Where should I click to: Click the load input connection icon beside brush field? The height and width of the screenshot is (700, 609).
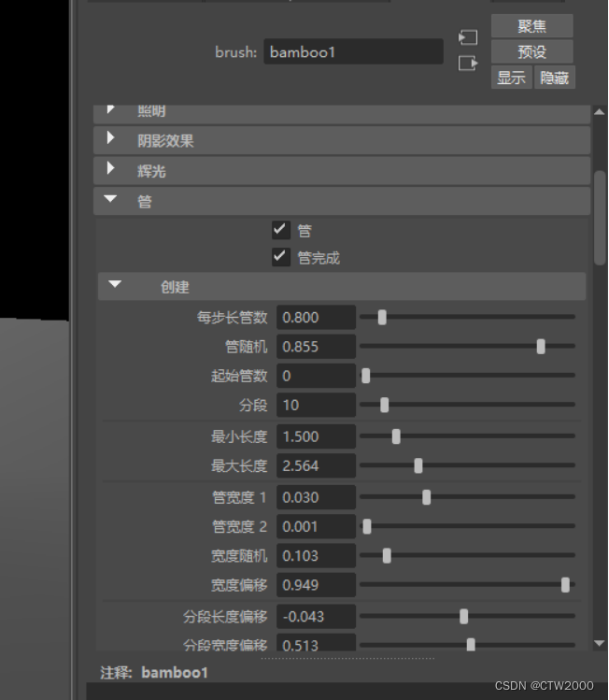click(x=468, y=37)
